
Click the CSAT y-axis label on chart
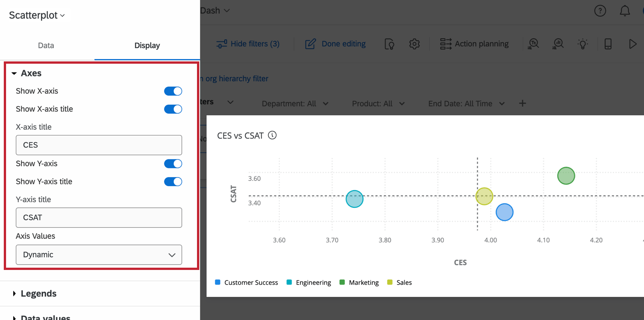click(x=233, y=194)
